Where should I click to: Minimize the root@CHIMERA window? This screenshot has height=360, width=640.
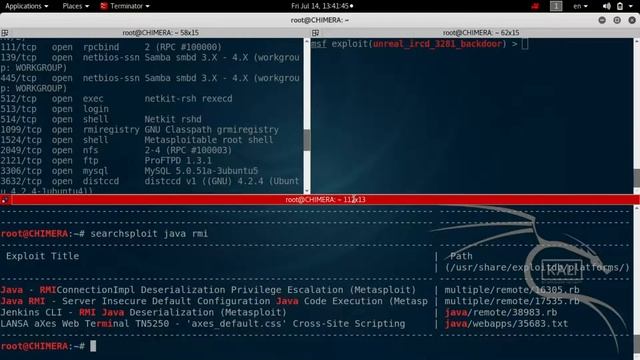tap(602, 20)
